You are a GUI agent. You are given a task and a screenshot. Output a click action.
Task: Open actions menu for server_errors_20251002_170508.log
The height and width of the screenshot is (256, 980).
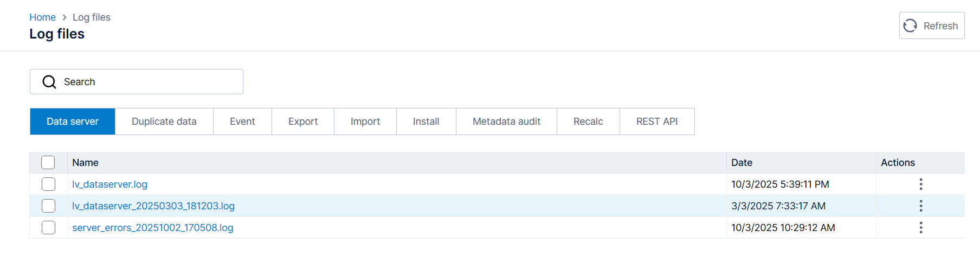(x=920, y=228)
